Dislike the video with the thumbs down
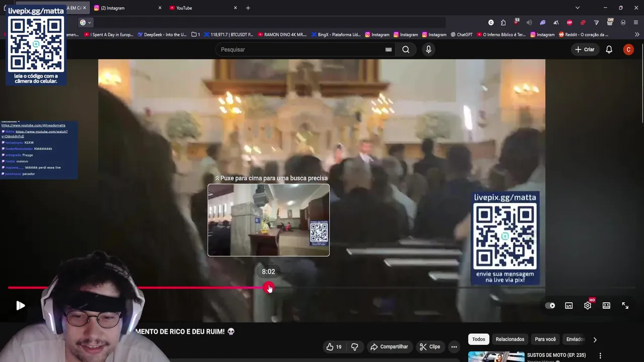This screenshot has width=644, height=362. [355, 347]
